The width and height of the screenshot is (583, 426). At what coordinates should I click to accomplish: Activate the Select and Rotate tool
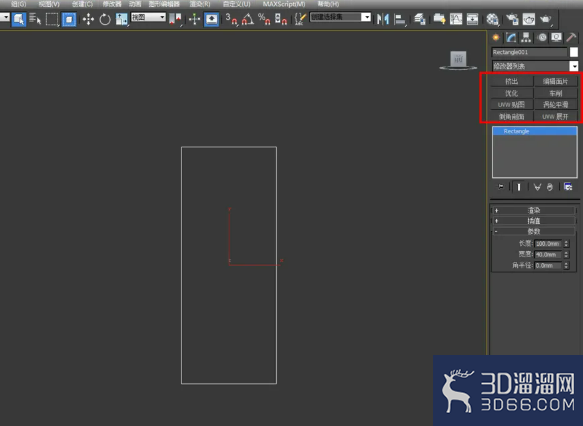point(105,19)
